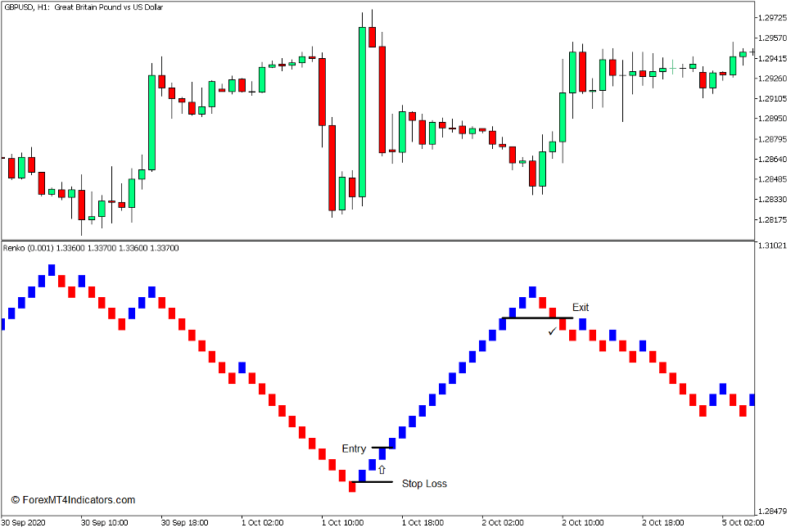Viewport: 800px width, 532px height.
Task: Select the checkmark symbol under Exit
Action: click(x=550, y=331)
